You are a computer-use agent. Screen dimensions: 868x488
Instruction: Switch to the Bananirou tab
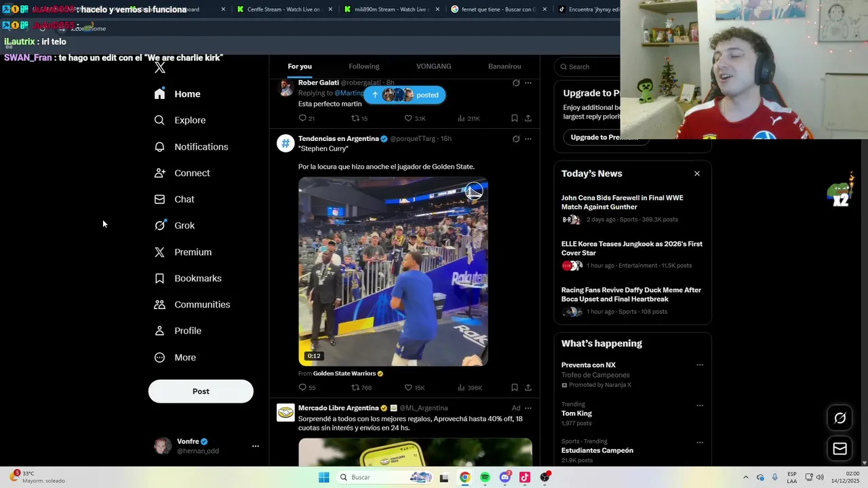[x=505, y=66]
